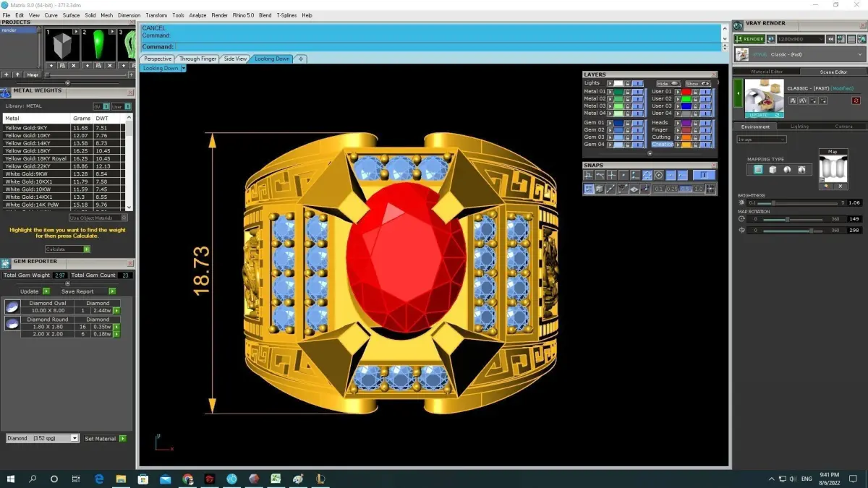Toggle visibility of the Gem 03 layer
868x488 pixels.
(637, 137)
